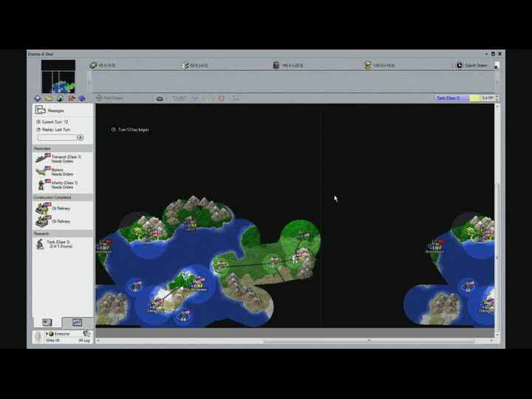Expand the Everyone chat recipient arrow

(x=47, y=334)
